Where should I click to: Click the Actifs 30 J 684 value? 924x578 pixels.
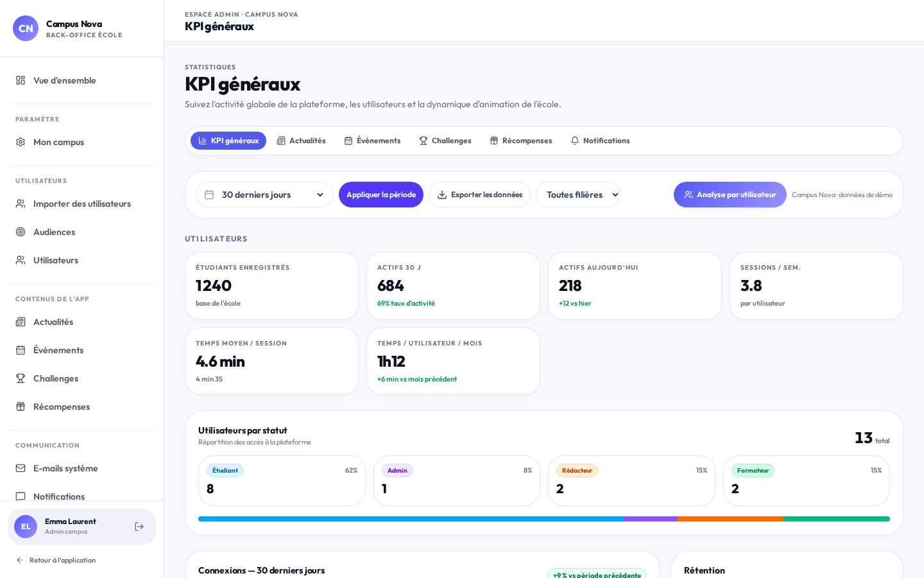pos(391,286)
